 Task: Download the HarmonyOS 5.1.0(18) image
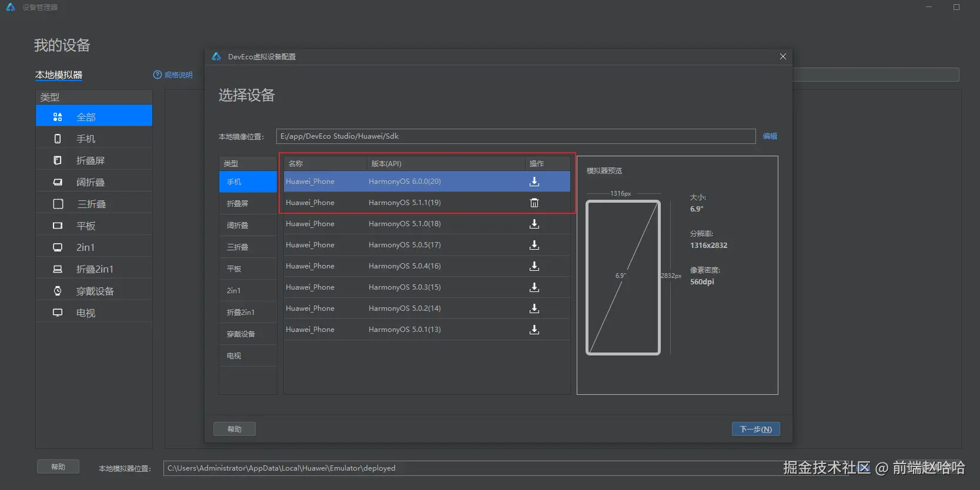534,224
